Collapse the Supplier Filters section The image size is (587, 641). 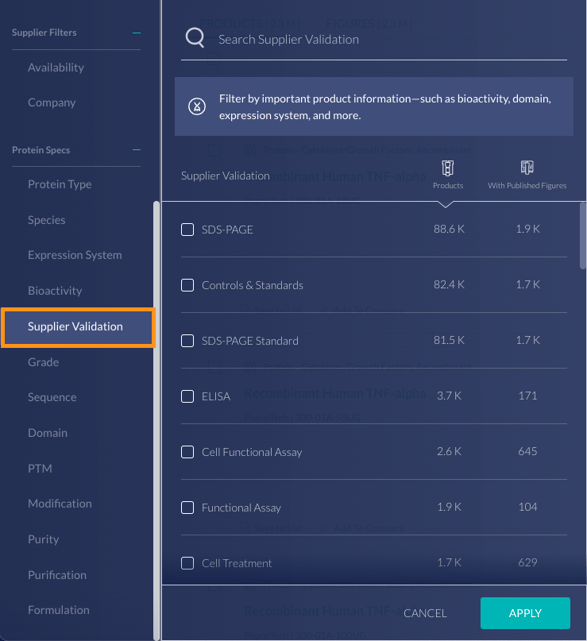tap(137, 33)
